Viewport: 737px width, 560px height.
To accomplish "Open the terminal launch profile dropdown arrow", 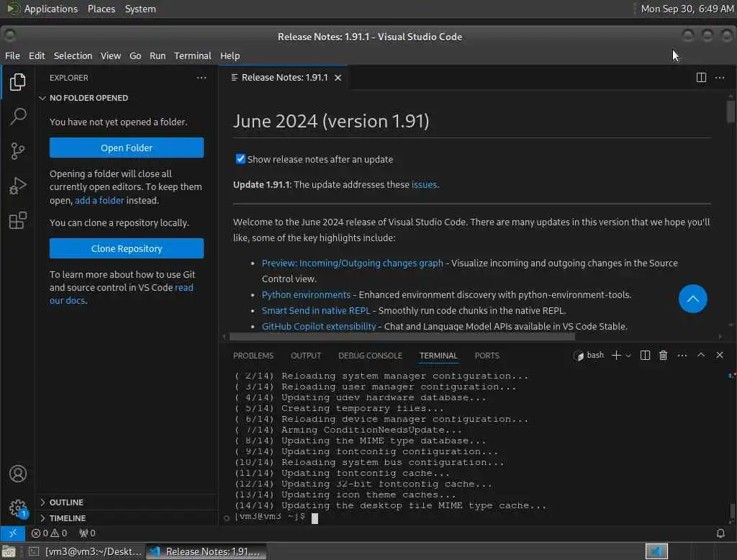I will click(x=628, y=356).
